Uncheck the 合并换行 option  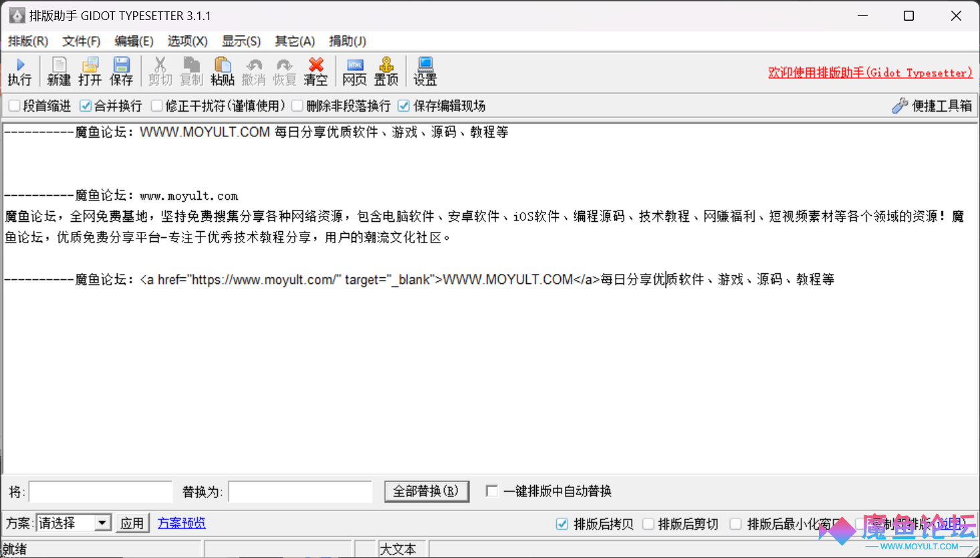pyautogui.click(x=85, y=106)
